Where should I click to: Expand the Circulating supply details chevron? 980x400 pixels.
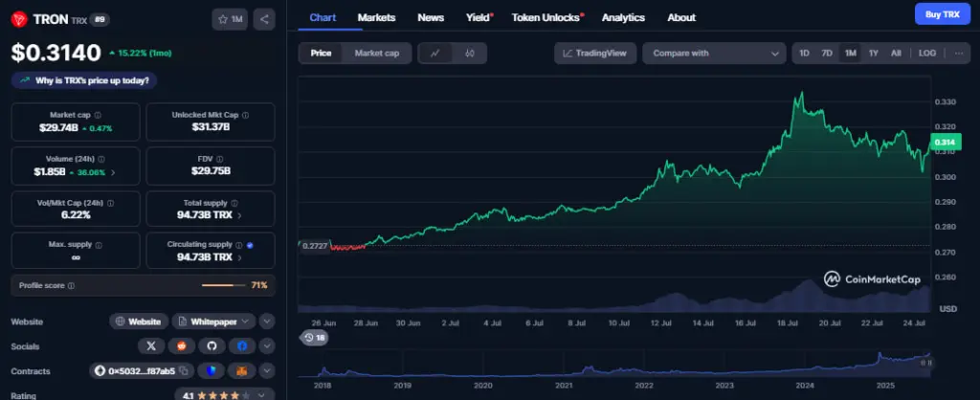[240, 257]
